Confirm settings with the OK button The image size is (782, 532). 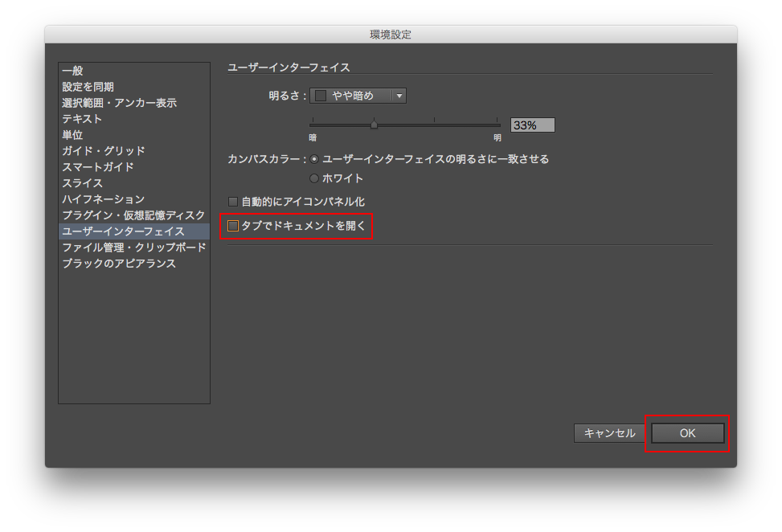pos(688,433)
